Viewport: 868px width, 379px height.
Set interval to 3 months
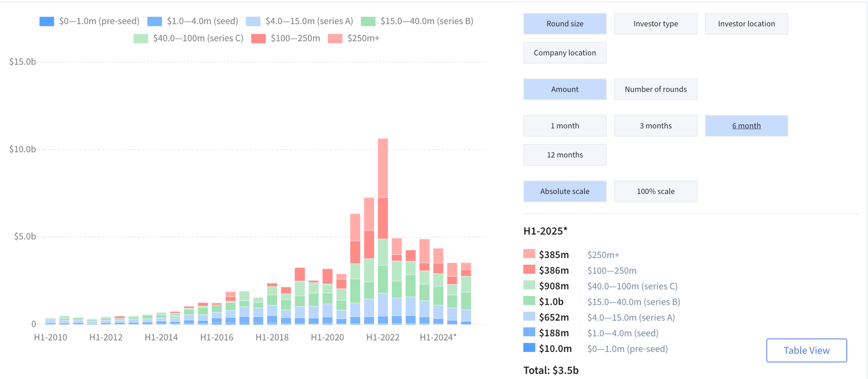pos(655,125)
